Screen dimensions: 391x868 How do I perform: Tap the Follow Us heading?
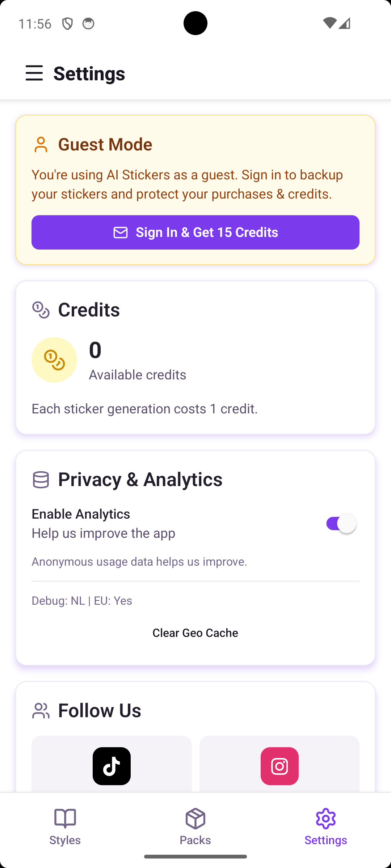(x=100, y=710)
